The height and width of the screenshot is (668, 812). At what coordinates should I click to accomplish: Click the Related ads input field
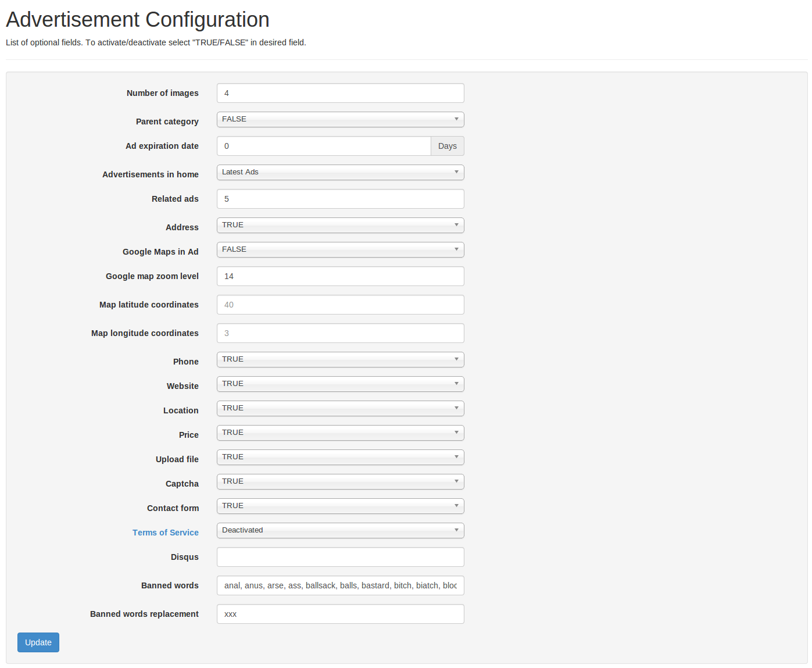tap(340, 199)
